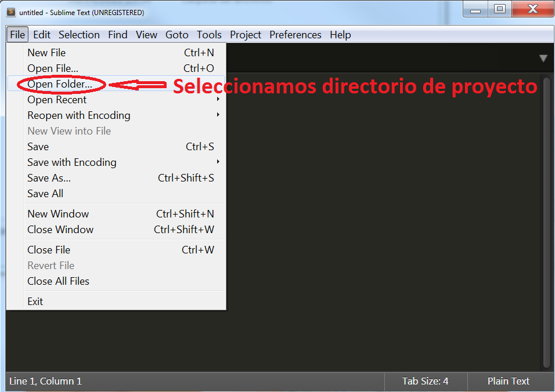Change syntax by clicking Plain Text

509,382
